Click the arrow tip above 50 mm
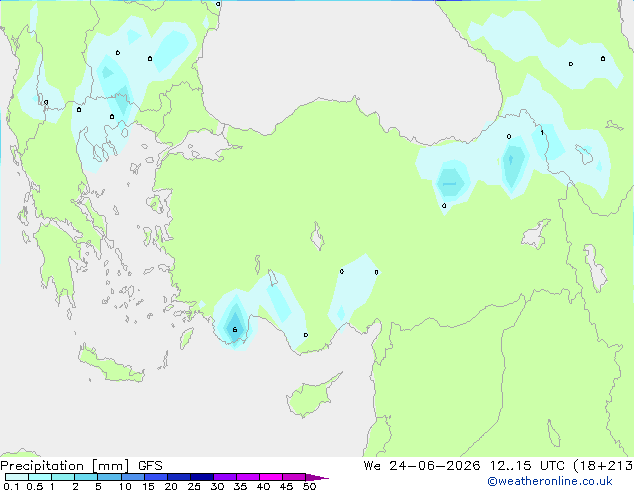The height and width of the screenshot is (490, 634). (317, 477)
